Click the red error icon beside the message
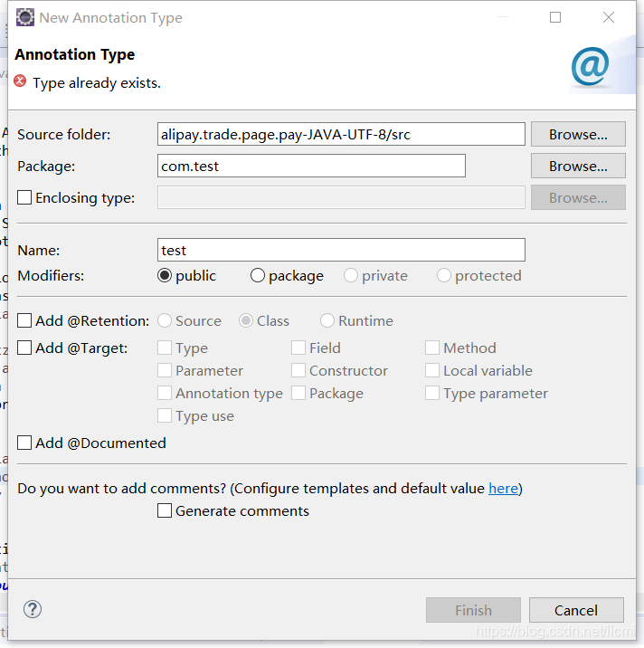This screenshot has width=644, height=648. click(x=20, y=81)
